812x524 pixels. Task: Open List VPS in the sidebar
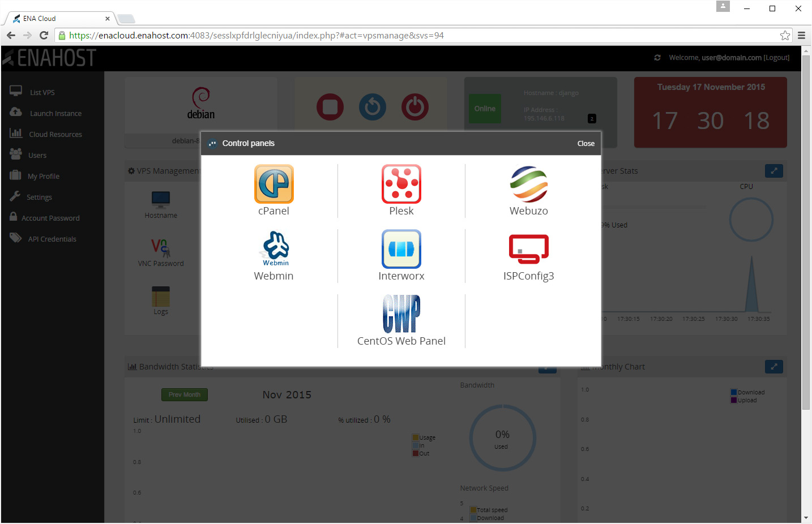coord(42,93)
